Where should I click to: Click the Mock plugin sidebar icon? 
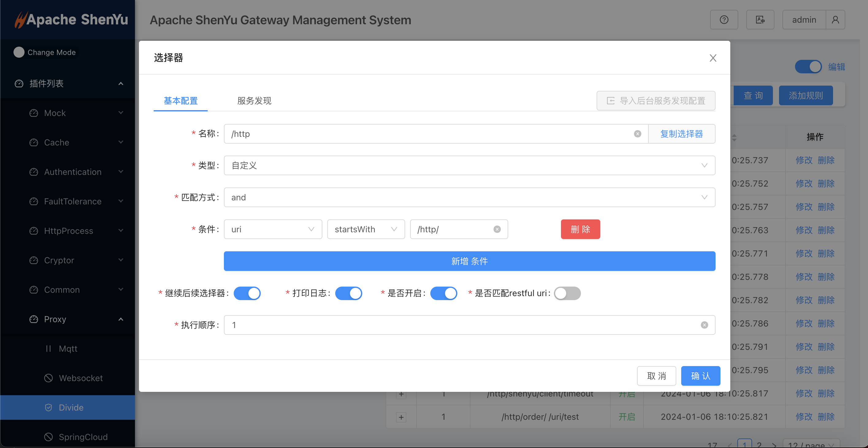point(33,113)
